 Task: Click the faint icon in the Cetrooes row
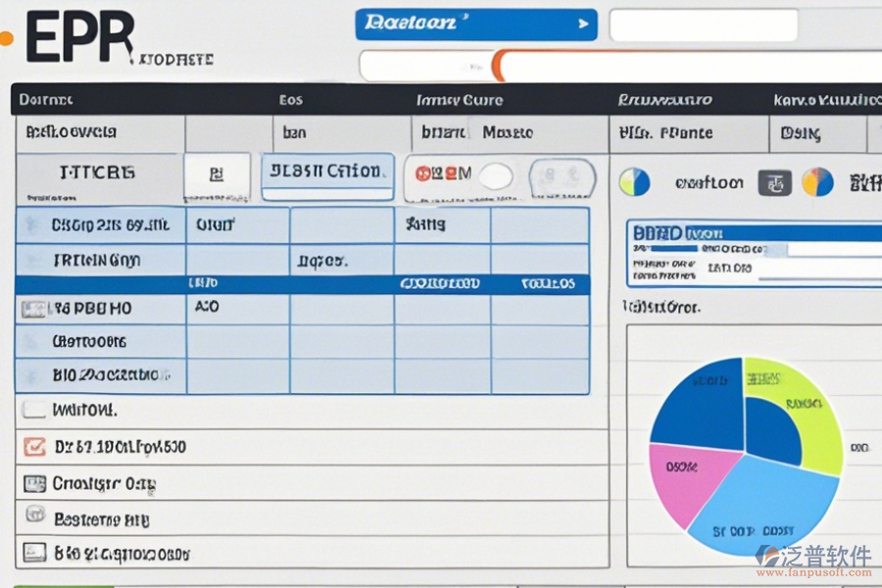(x=31, y=342)
